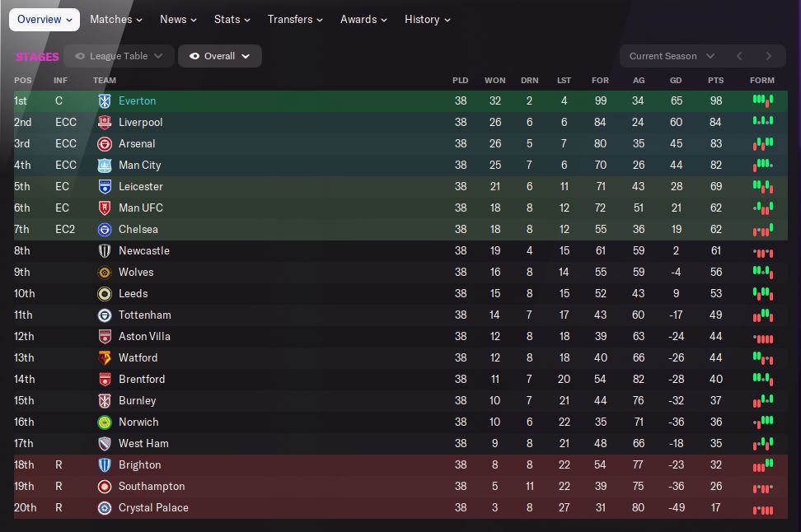Click the Crystal Palace club crest

pos(105,507)
